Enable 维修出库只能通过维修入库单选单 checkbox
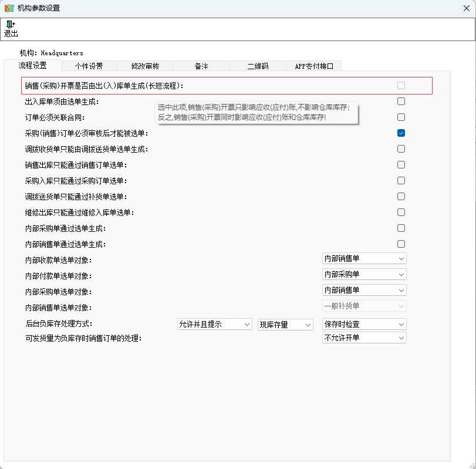 tap(401, 212)
